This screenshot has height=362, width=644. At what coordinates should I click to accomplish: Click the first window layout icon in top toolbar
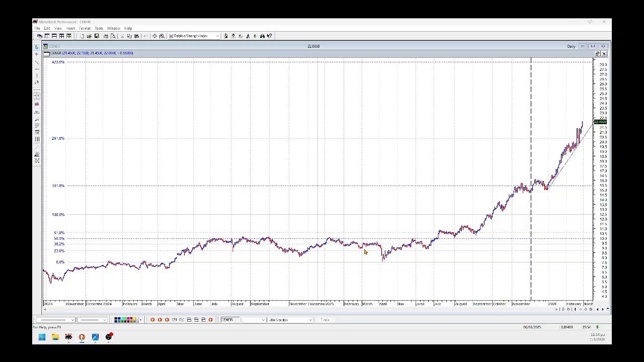tap(40, 36)
